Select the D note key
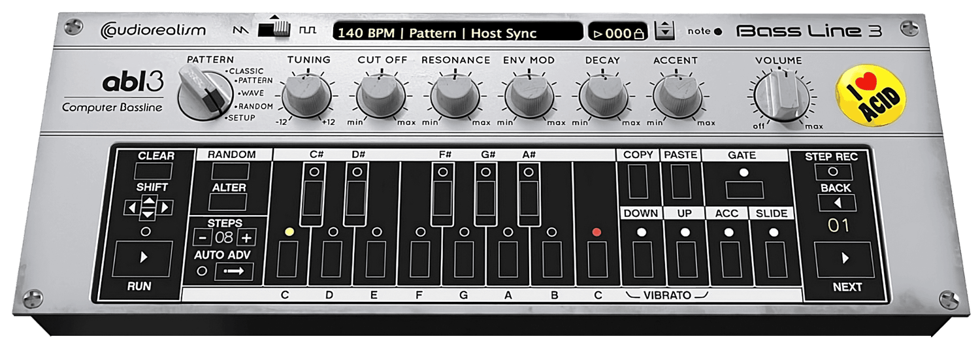 point(331,258)
